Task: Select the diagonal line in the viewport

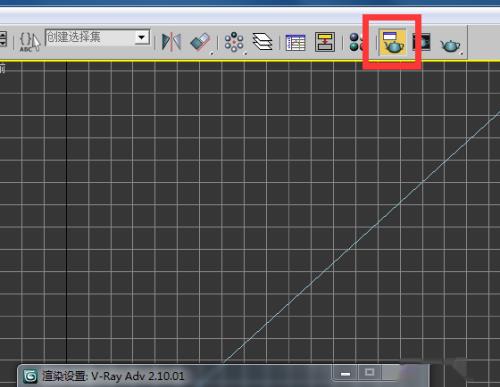Action: 362,237
